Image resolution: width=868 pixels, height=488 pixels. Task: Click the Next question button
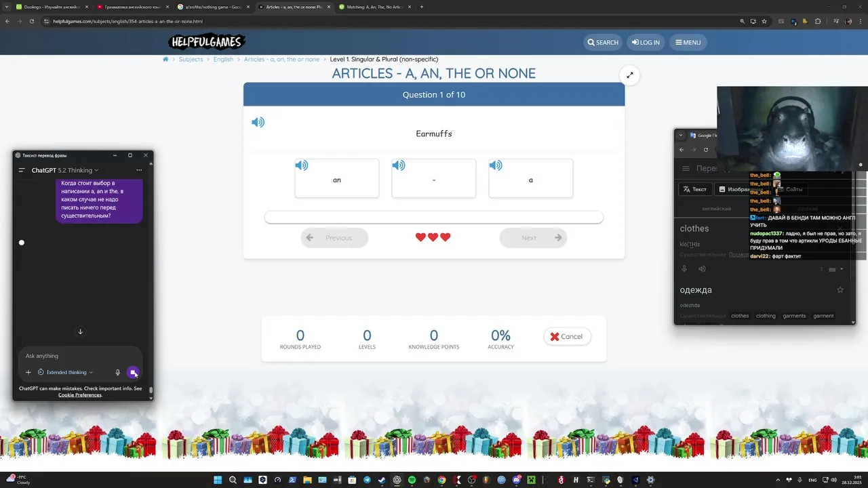[533, 238]
